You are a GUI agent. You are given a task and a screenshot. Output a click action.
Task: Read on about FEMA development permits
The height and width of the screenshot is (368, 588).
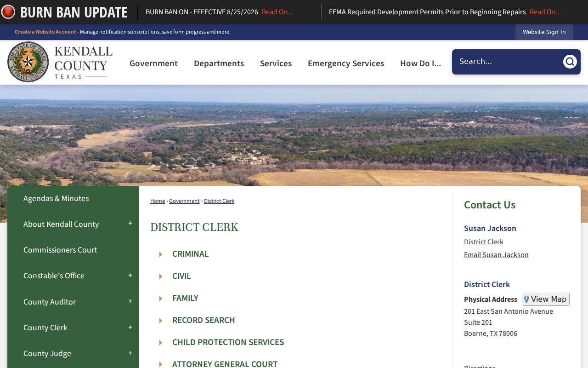click(x=545, y=12)
